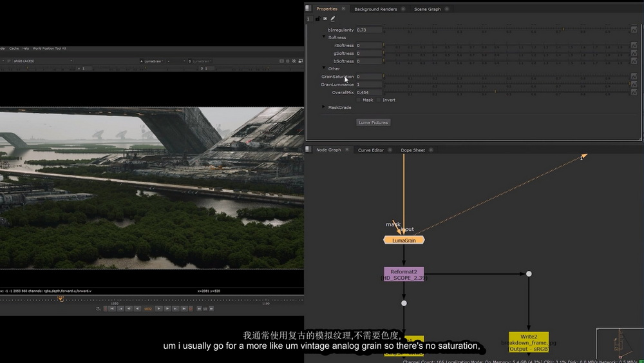Expand the MaskGrade group
Image resolution: width=644 pixels, height=363 pixels.
tap(324, 107)
